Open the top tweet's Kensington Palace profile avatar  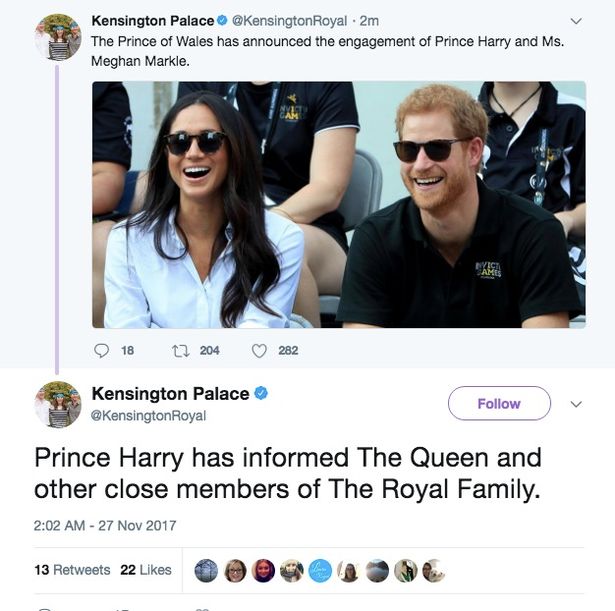(58, 37)
